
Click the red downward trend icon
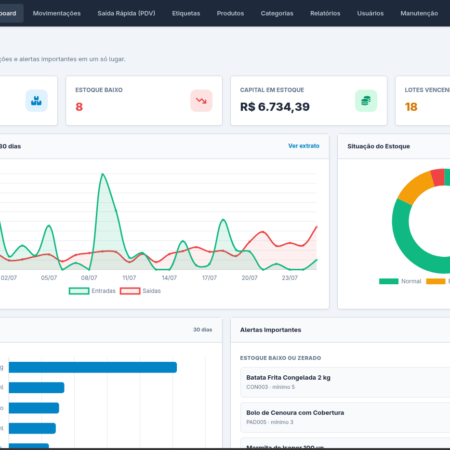click(x=201, y=100)
